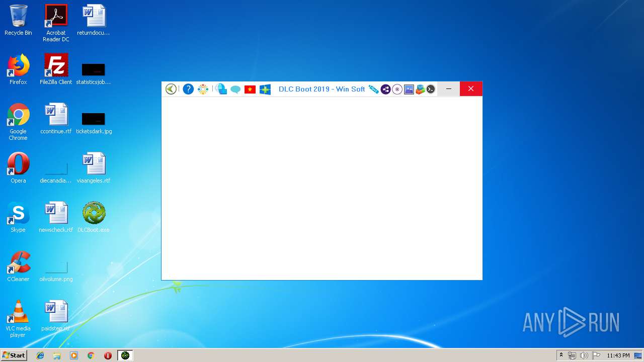Open the USB stick boot creator icon
This screenshot has height=362, width=644.
coord(373,89)
